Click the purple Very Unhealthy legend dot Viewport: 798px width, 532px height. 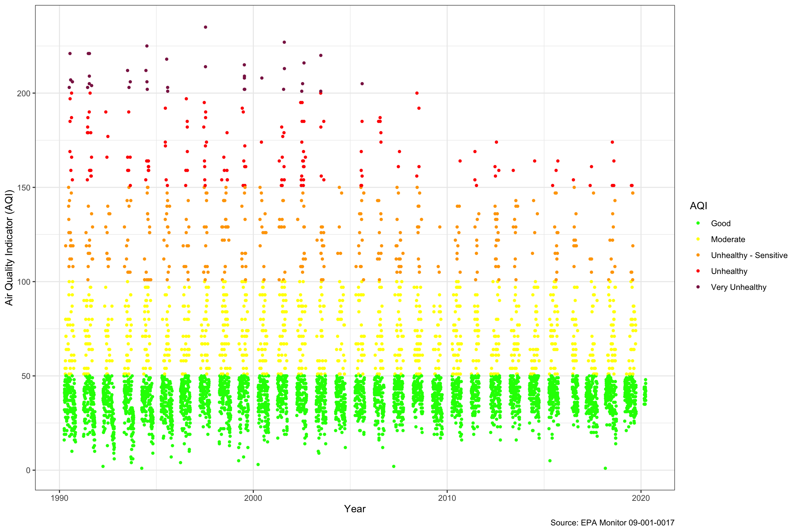(698, 287)
